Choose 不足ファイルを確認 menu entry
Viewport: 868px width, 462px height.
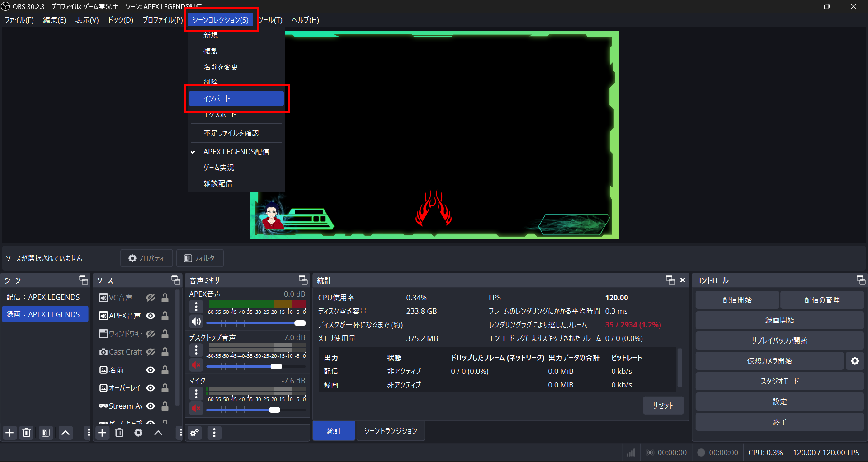(x=236, y=133)
